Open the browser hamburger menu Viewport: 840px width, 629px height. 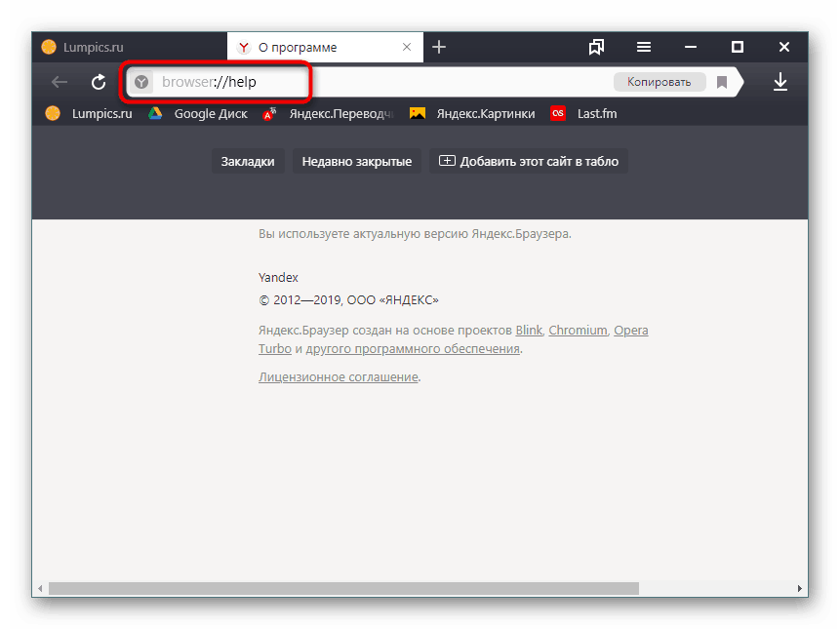point(643,47)
